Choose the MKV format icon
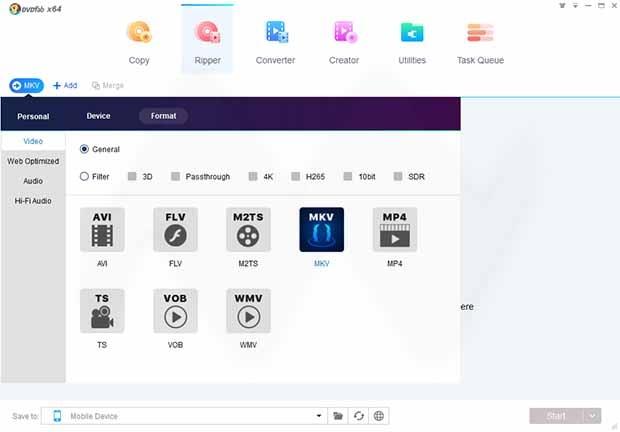Image resolution: width=620 pixels, height=432 pixels. tap(321, 230)
